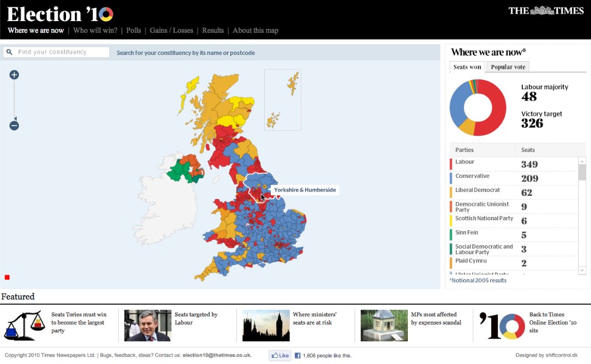Open Seats targeted by Labour link
The image size is (591, 364).
tap(196, 318)
